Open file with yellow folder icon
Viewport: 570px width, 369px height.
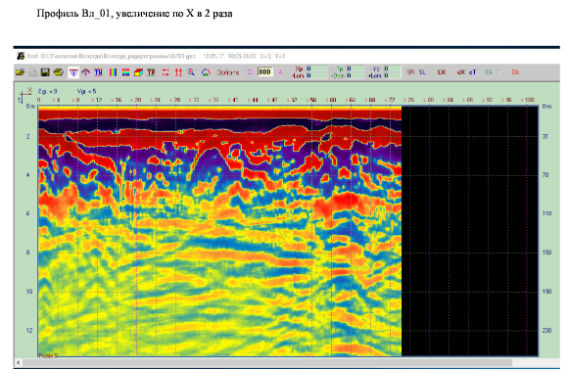tap(20, 72)
